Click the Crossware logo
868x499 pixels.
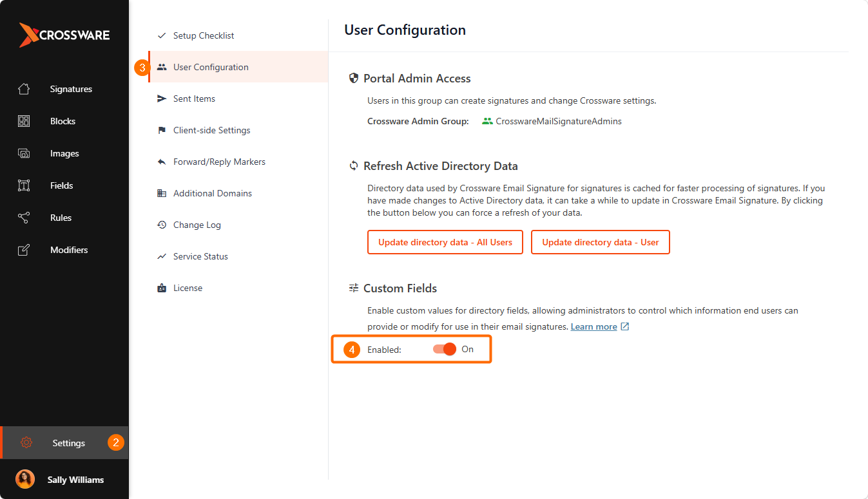coord(64,35)
